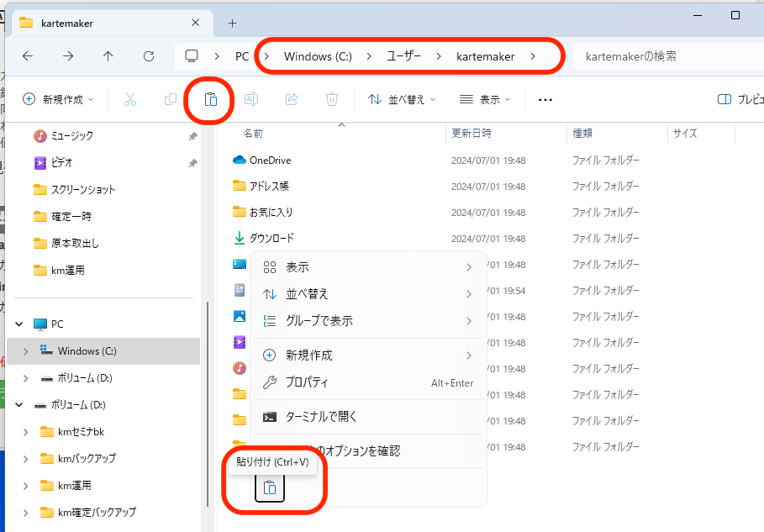Click the Rename icon in toolbar
This screenshot has width=764, height=532.
click(x=250, y=99)
